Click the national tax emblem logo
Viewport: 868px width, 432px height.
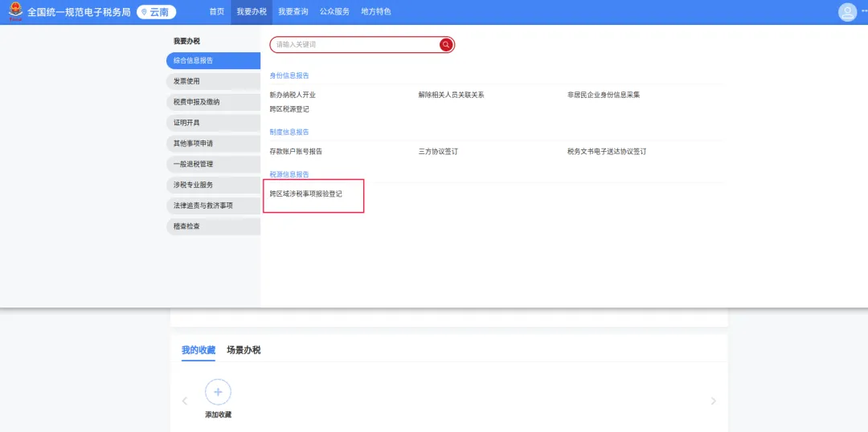(x=16, y=11)
